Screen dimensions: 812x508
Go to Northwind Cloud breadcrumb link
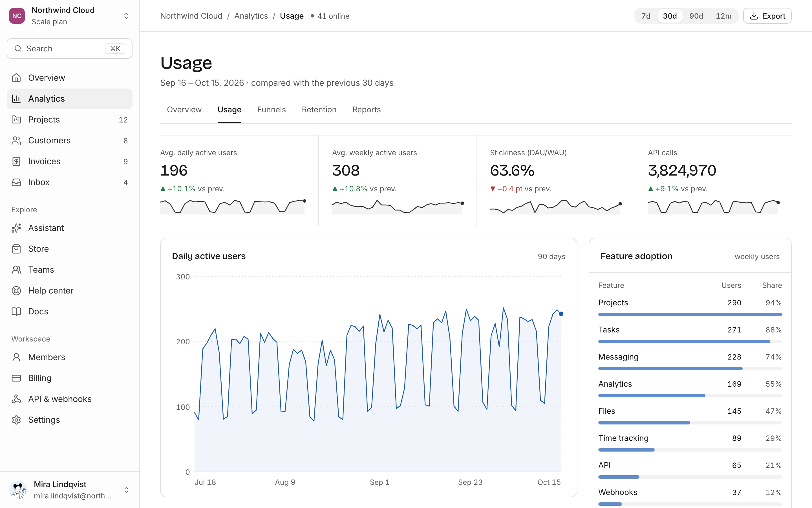click(x=191, y=16)
